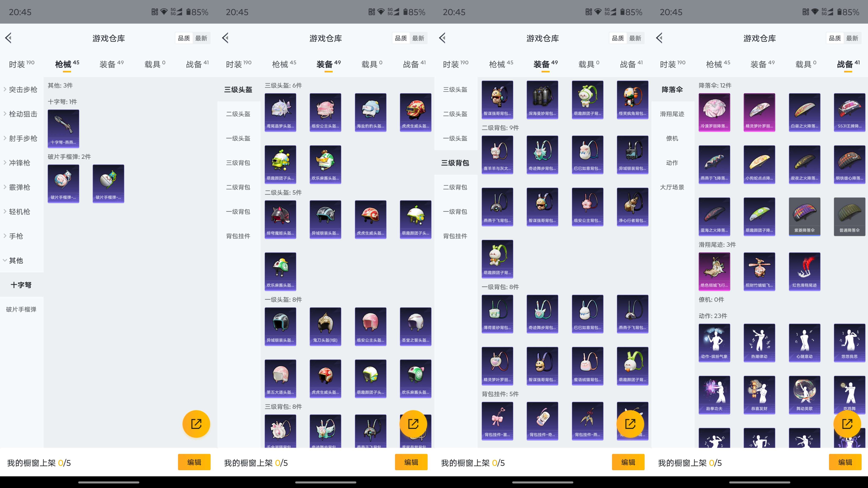868x488 pixels.
Task: Select the 小狗蛇点点 parachute icon
Action: pos(759,165)
